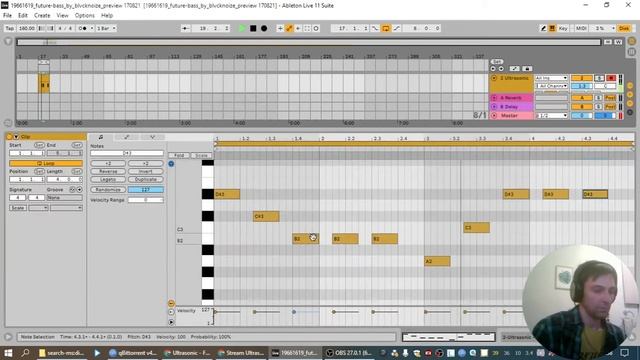Unfold the Ultrasonic track
This screenshot has height=360, width=640.
(494, 78)
